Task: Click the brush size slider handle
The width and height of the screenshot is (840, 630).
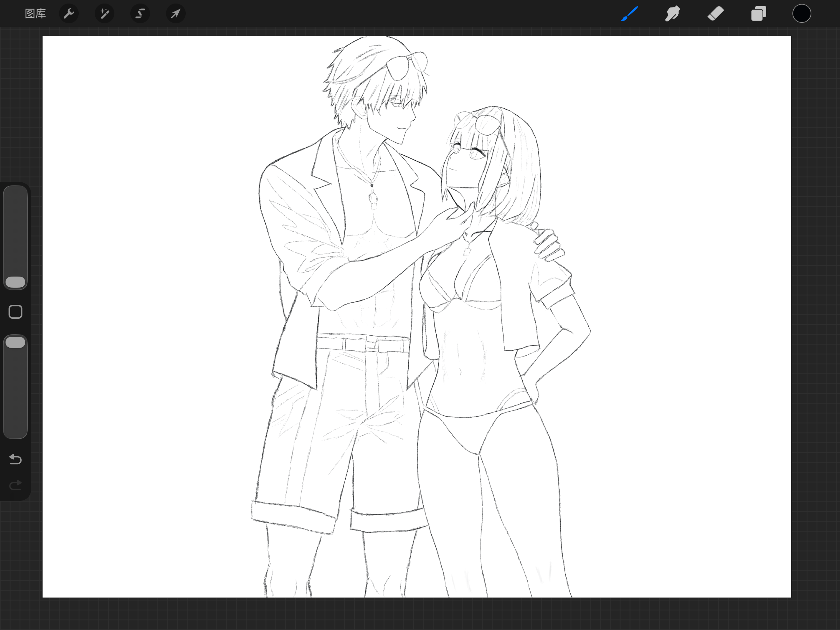Action: [x=16, y=282]
